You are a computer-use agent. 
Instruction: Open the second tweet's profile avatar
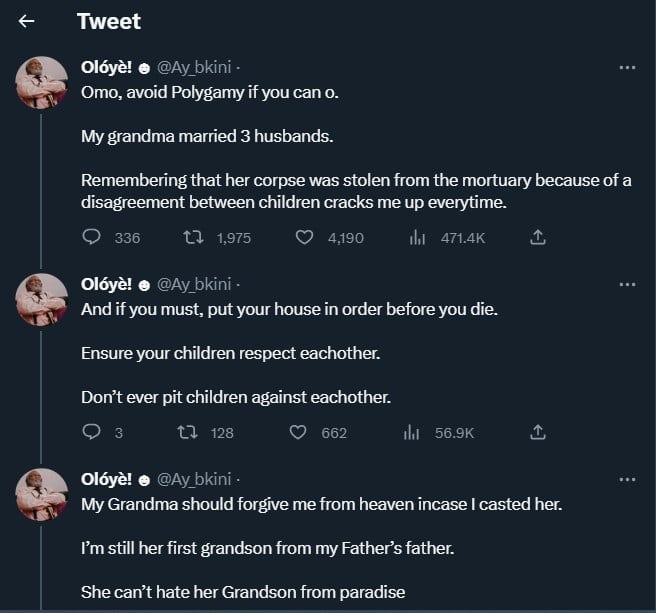(x=42, y=299)
